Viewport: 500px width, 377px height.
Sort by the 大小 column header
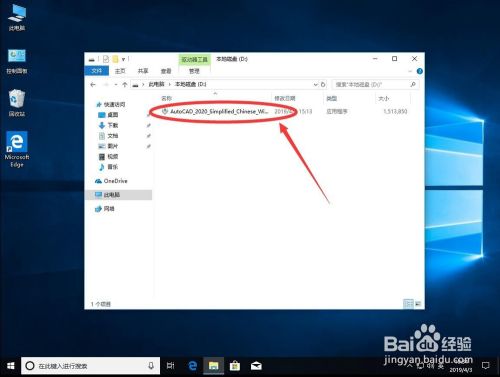[x=383, y=98]
